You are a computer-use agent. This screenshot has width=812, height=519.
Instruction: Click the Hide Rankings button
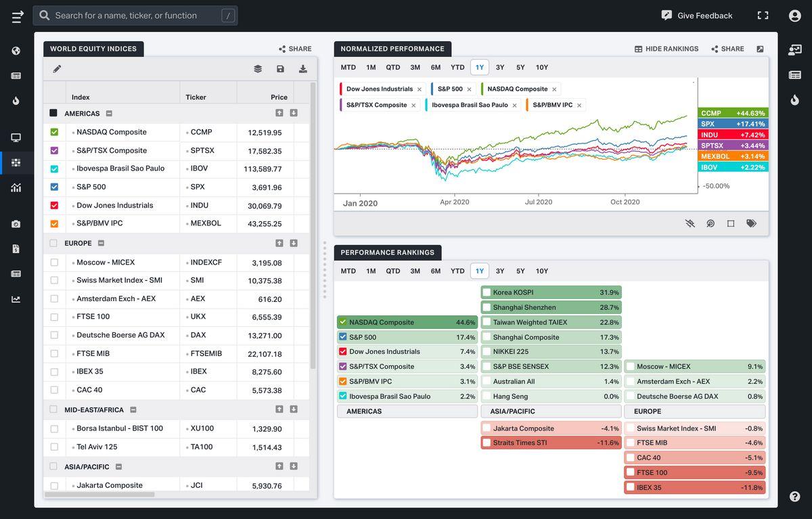point(666,49)
